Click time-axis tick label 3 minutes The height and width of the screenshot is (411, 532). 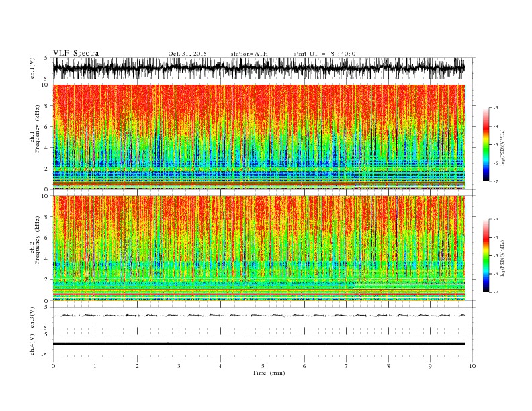[179, 366]
